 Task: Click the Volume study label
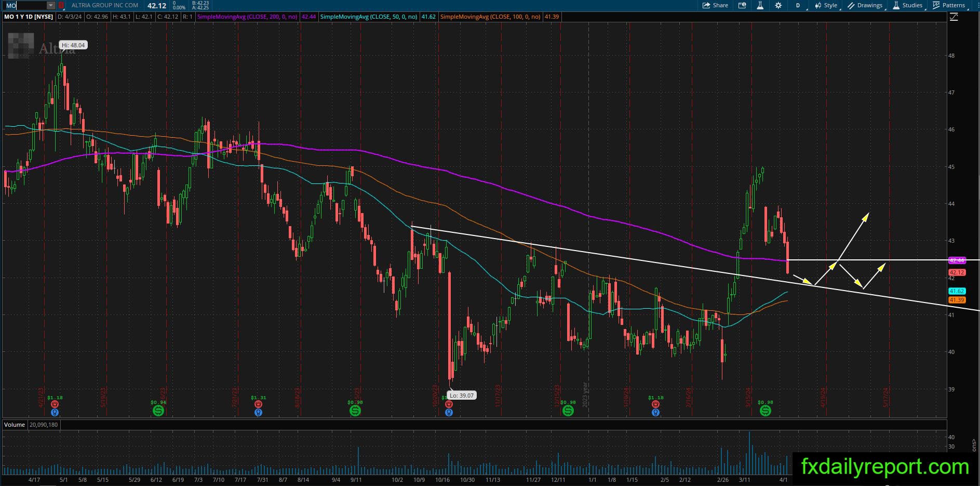[15, 425]
